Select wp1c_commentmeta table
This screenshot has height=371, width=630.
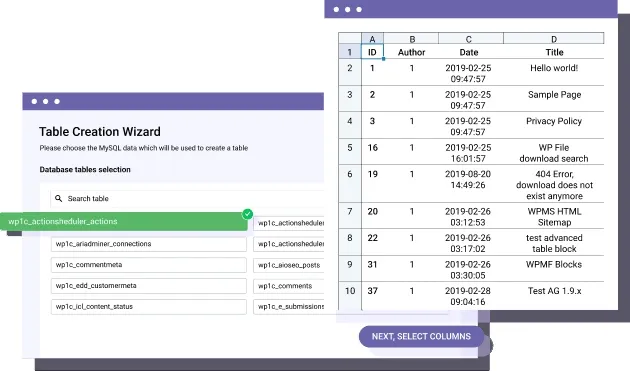pos(149,265)
